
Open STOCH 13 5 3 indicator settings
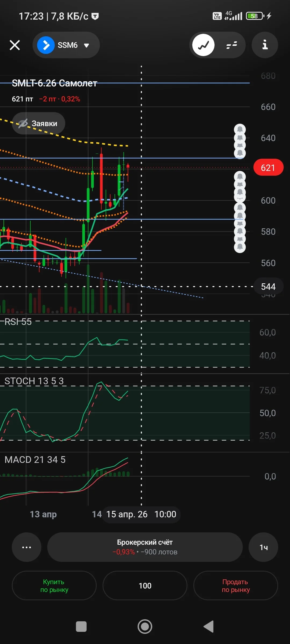(x=34, y=381)
